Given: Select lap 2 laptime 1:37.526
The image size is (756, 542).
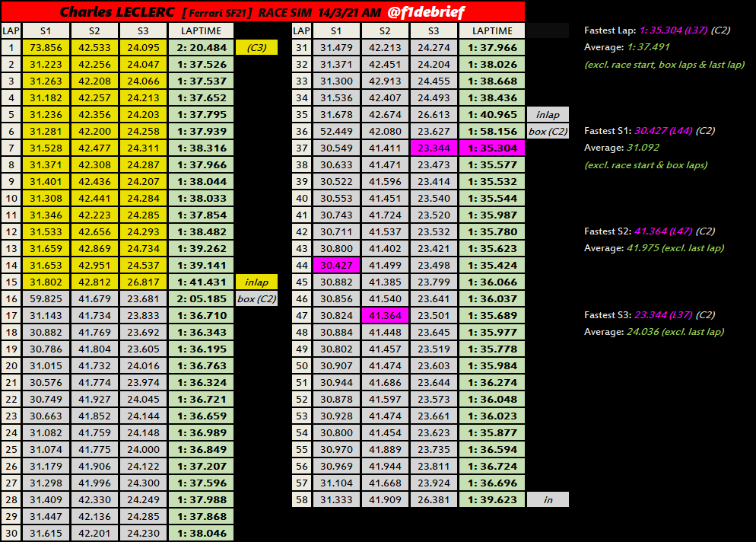Looking at the screenshot, I should (201, 64).
